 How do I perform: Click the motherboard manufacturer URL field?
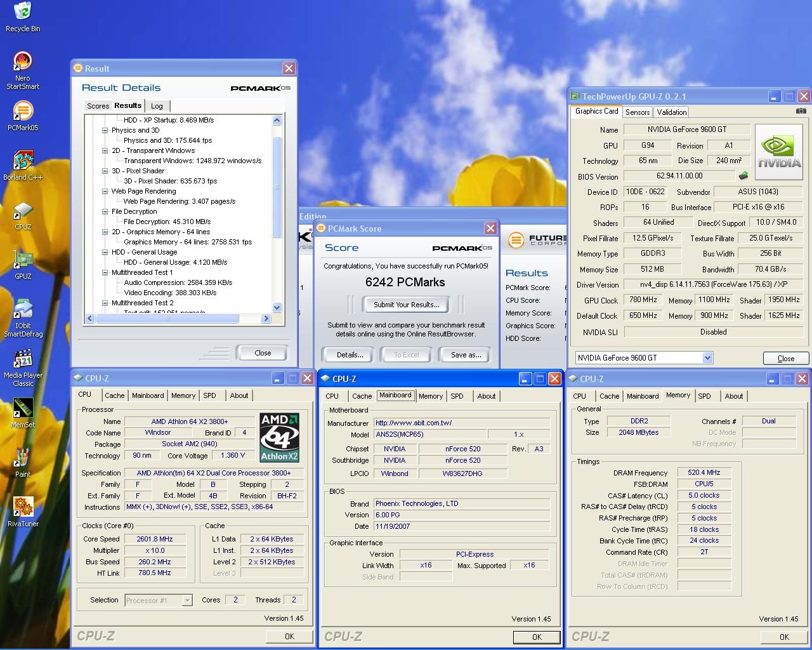coord(462,423)
